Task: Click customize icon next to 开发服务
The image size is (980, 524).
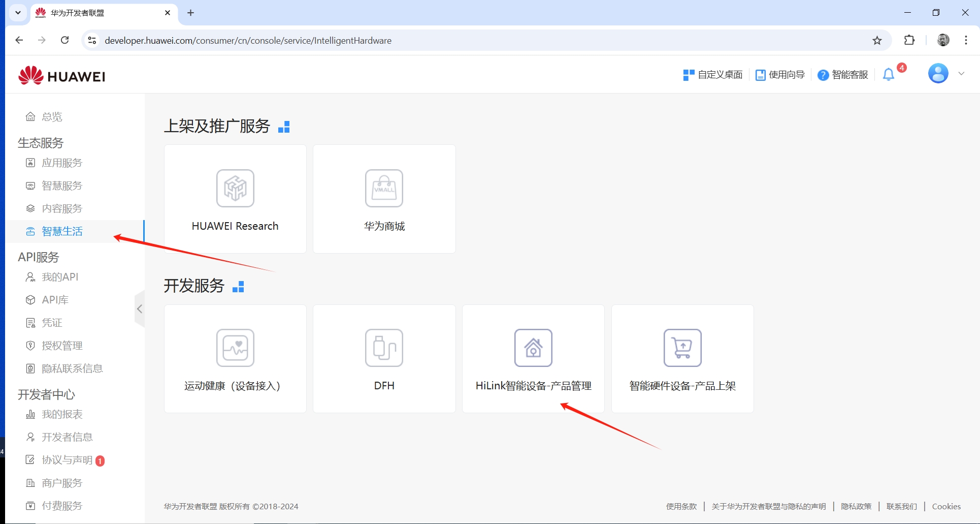Action: click(x=238, y=287)
